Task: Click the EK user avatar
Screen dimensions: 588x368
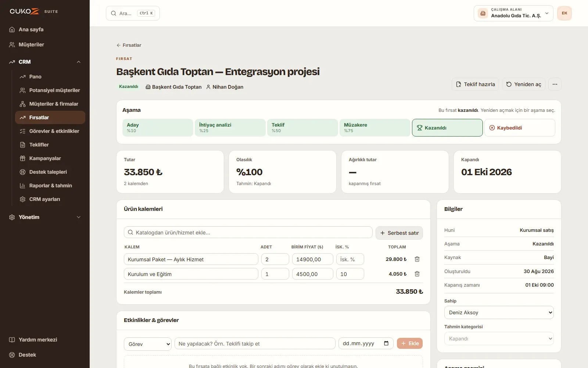Action: click(x=564, y=13)
